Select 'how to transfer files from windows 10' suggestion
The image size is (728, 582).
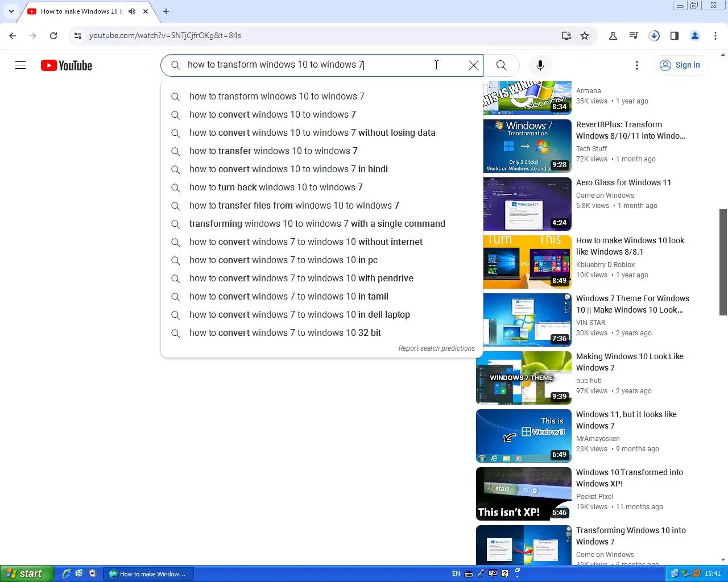coord(322,206)
